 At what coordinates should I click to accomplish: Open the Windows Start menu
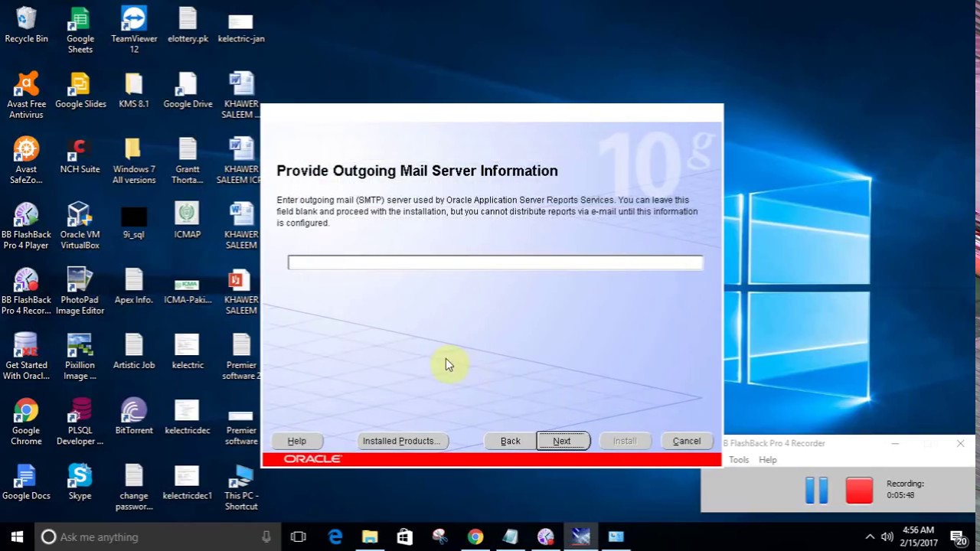17,537
